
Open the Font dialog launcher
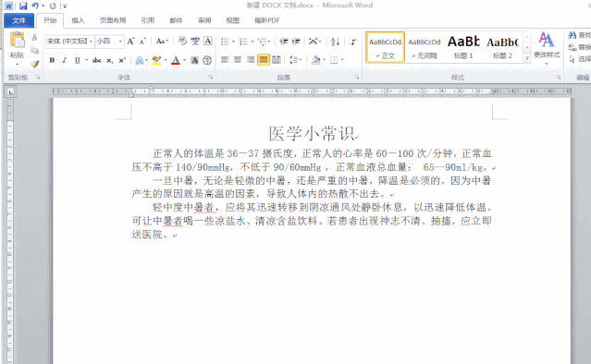click(x=210, y=78)
